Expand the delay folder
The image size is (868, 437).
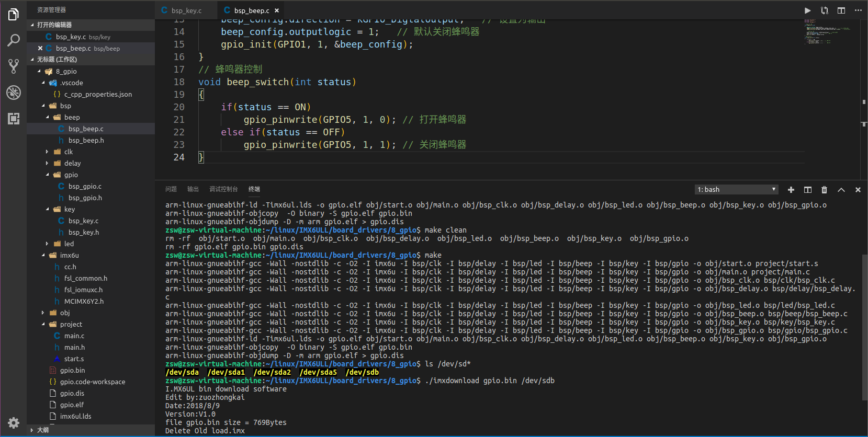click(x=47, y=163)
